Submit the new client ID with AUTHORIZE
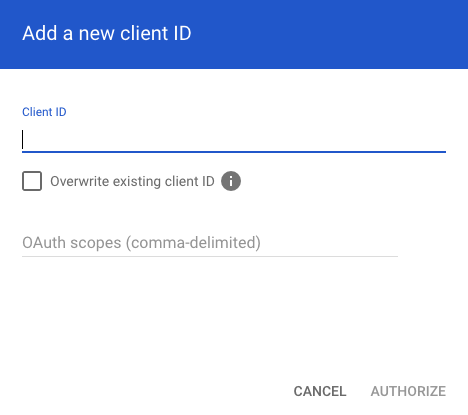Image resolution: width=468 pixels, height=415 pixels. click(408, 391)
